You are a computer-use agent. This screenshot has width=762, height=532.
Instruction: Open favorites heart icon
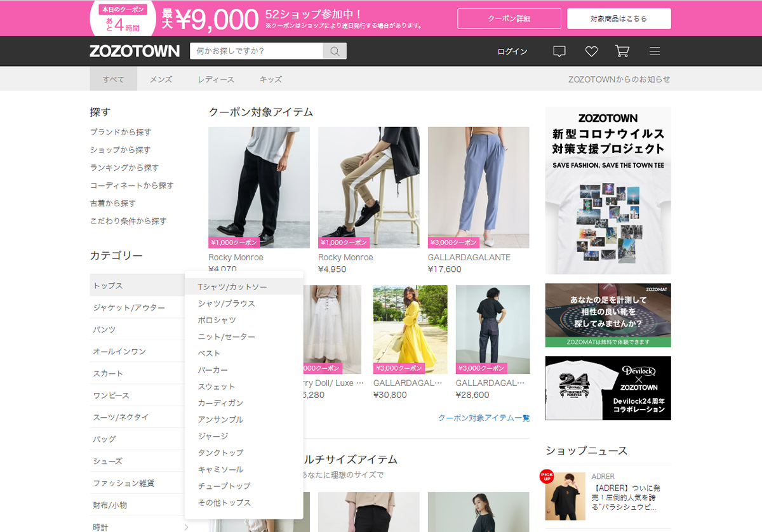[x=591, y=51]
